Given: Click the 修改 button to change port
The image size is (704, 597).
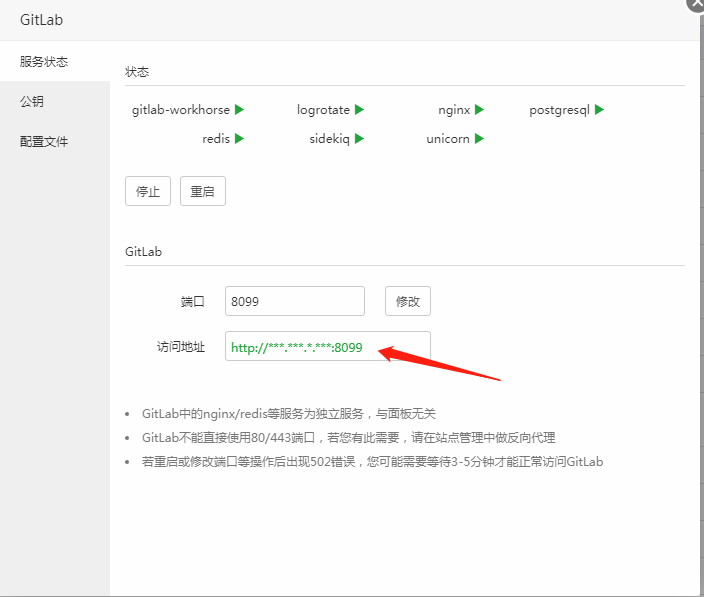Looking at the screenshot, I should (x=408, y=301).
